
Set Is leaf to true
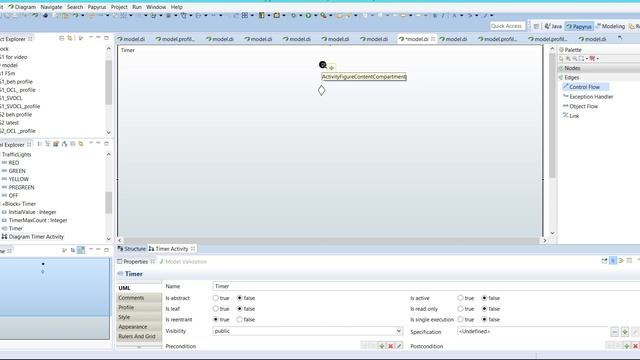coord(216,309)
